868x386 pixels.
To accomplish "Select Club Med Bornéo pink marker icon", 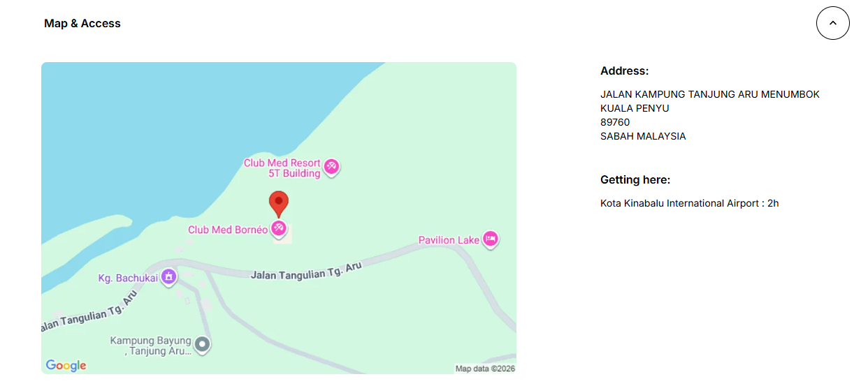I will pyautogui.click(x=279, y=228).
